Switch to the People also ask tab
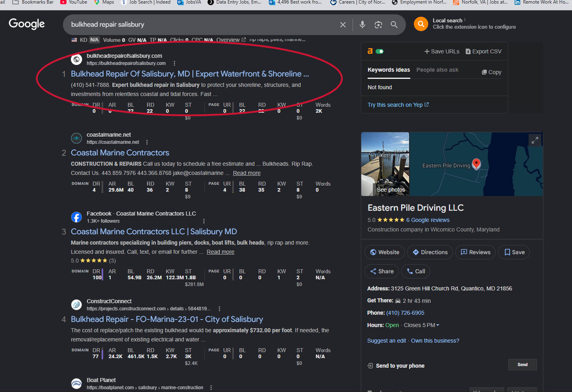This screenshot has width=572, height=392. coord(437,70)
